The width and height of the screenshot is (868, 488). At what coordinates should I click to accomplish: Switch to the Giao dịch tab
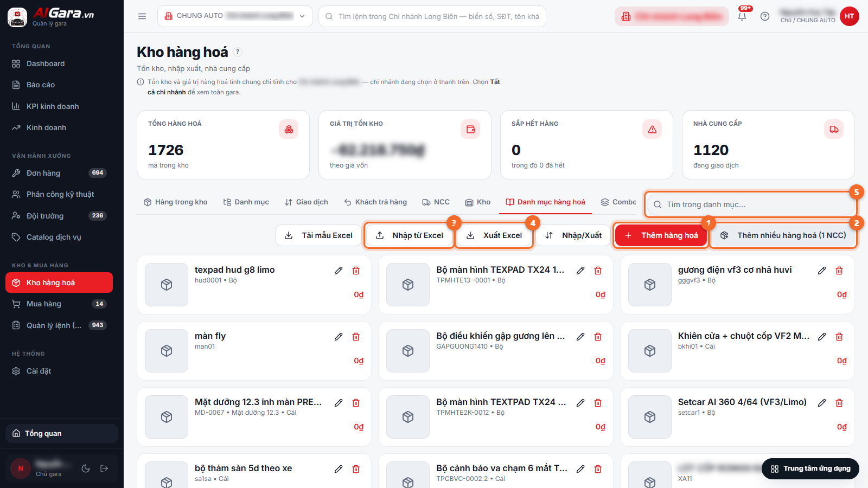point(306,202)
